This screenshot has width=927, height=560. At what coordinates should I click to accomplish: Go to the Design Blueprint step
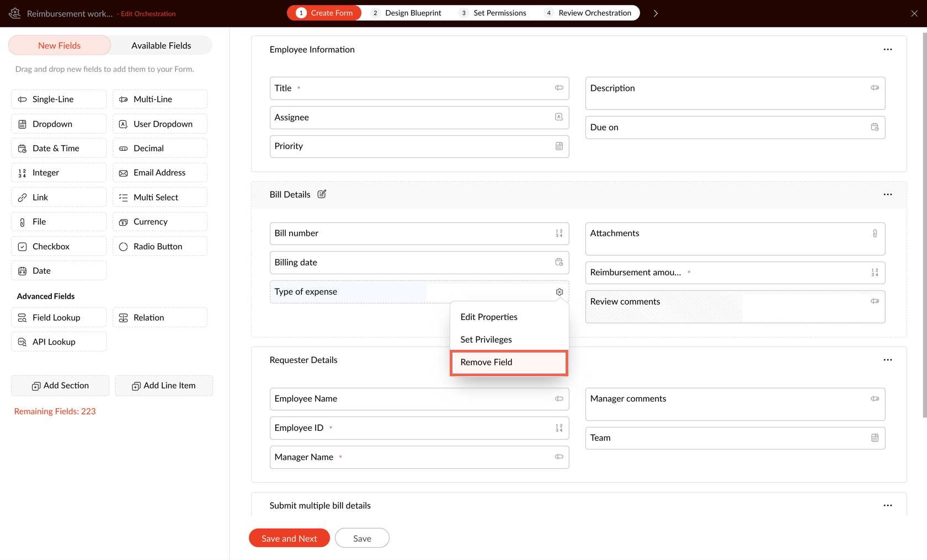coord(407,13)
